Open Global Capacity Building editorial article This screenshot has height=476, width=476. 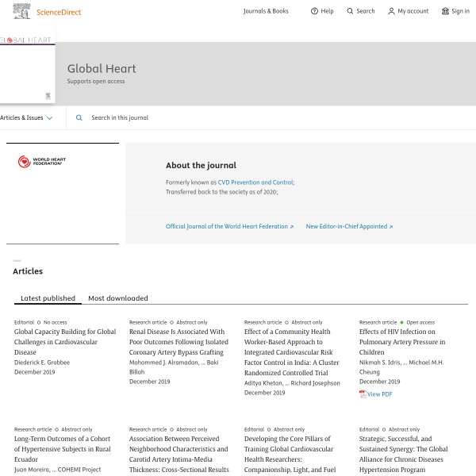click(65, 342)
